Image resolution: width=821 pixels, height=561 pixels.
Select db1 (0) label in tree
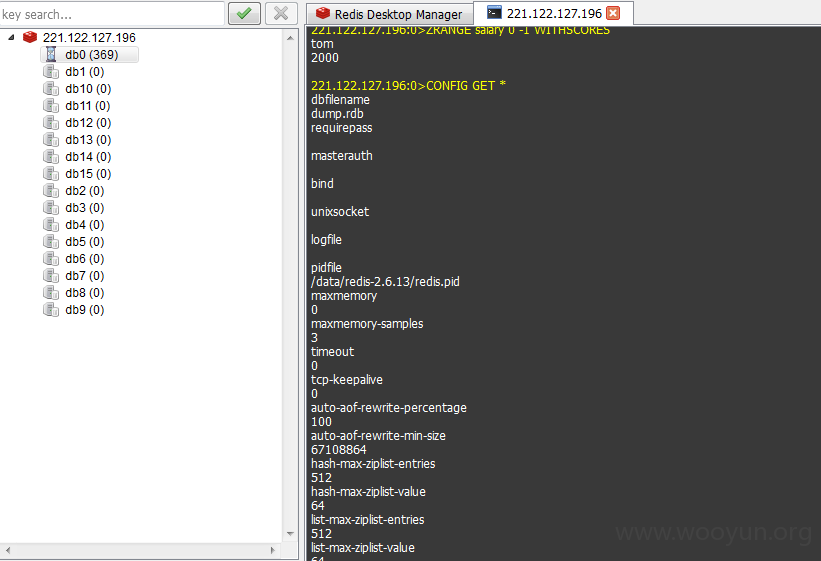point(85,72)
